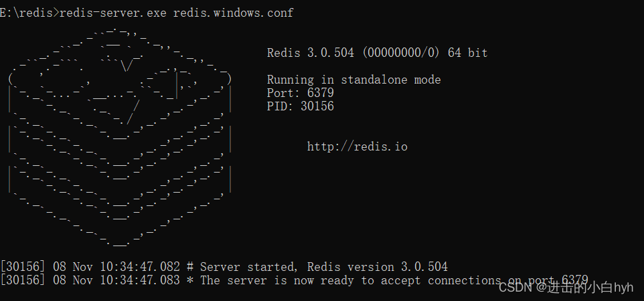Click the PID: 30156 line
644x301 pixels.
[x=300, y=106]
